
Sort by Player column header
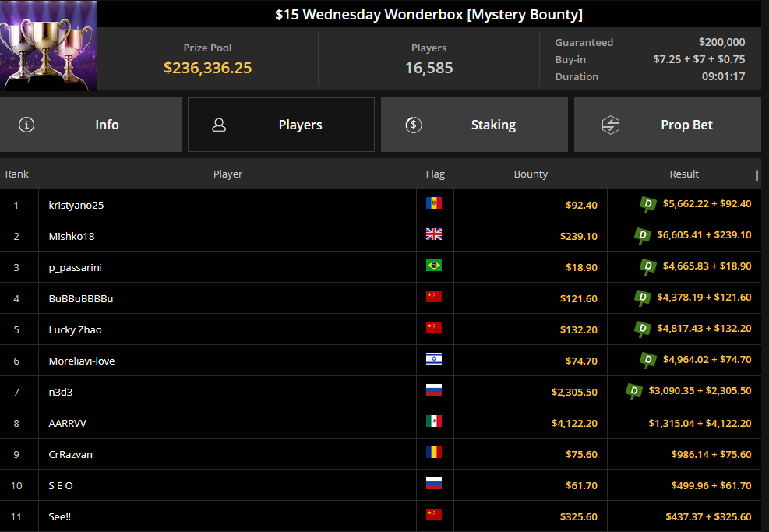click(228, 174)
